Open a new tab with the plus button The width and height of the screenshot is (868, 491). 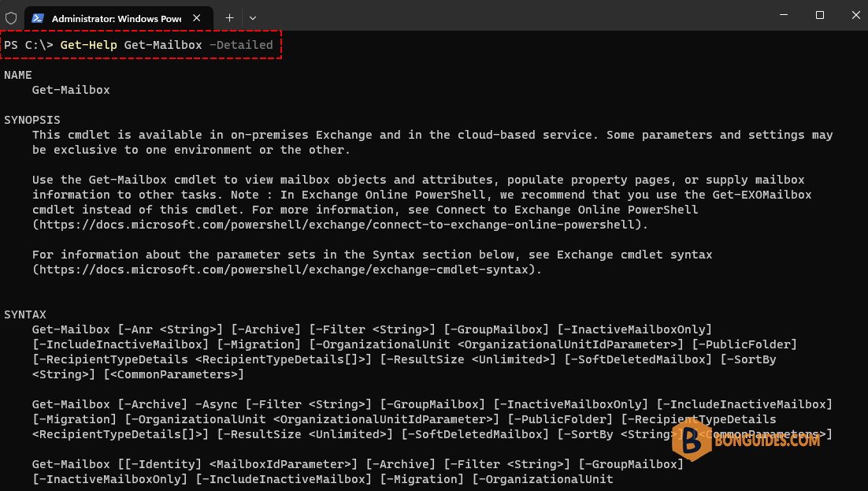point(229,18)
